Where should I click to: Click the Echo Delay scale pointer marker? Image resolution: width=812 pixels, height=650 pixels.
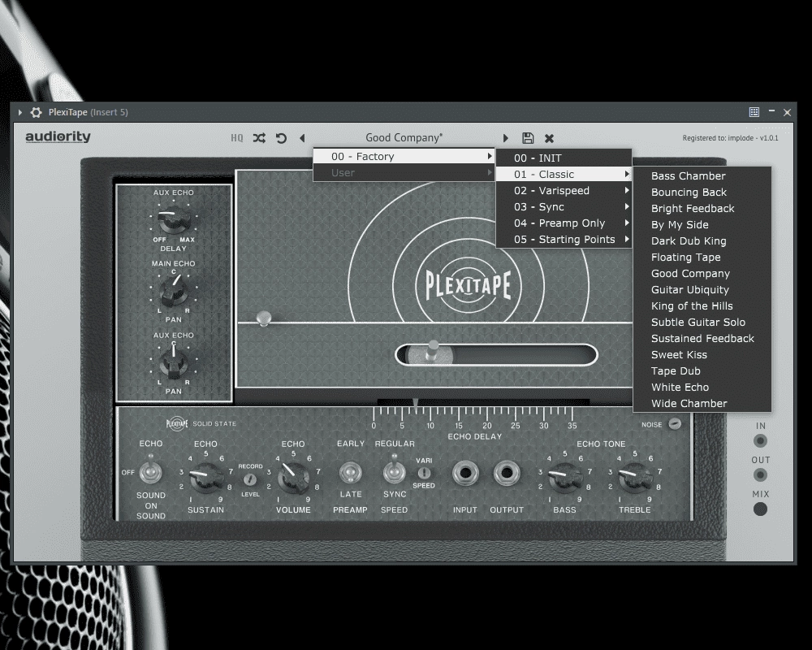415,405
